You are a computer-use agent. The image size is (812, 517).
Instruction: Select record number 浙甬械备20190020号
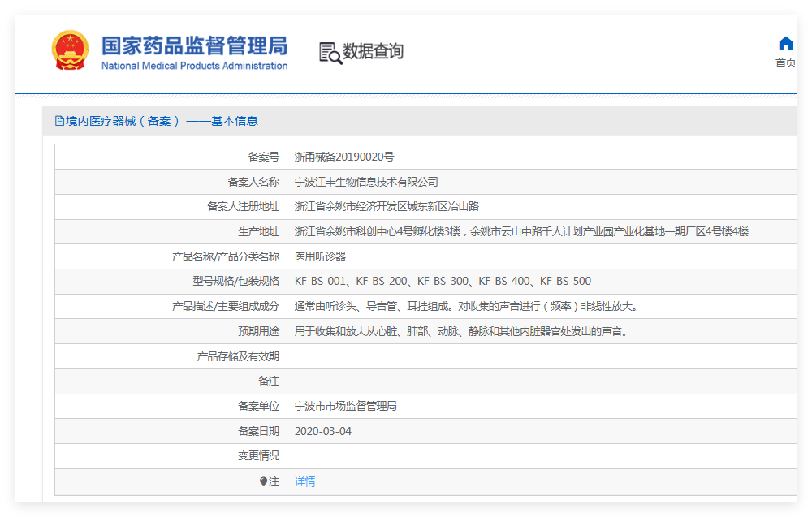click(343, 157)
